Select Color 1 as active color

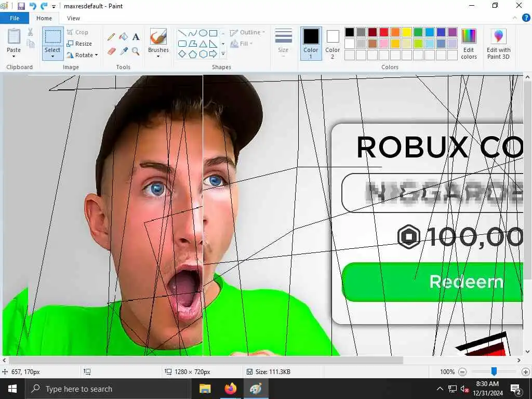[x=311, y=44]
